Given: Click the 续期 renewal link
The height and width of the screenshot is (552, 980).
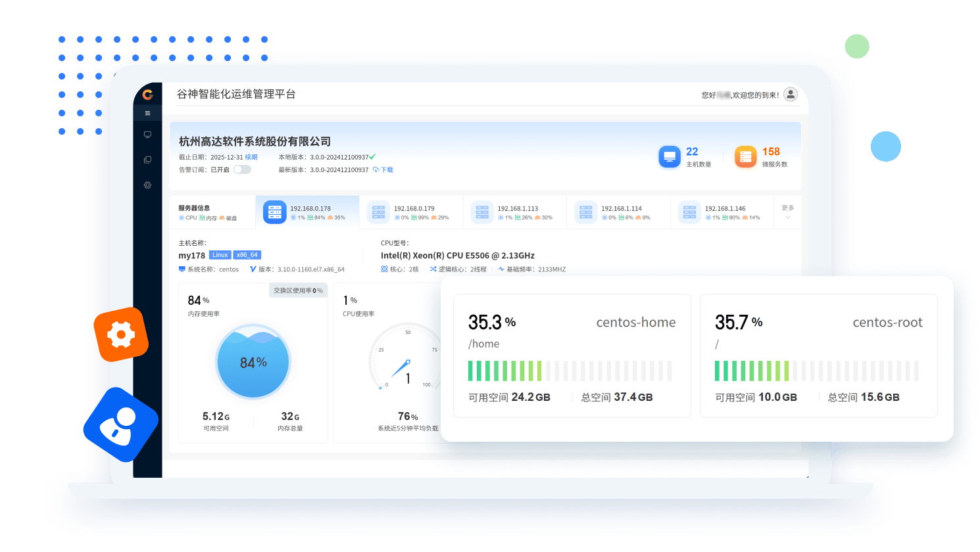Looking at the screenshot, I should tap(251, 157).
